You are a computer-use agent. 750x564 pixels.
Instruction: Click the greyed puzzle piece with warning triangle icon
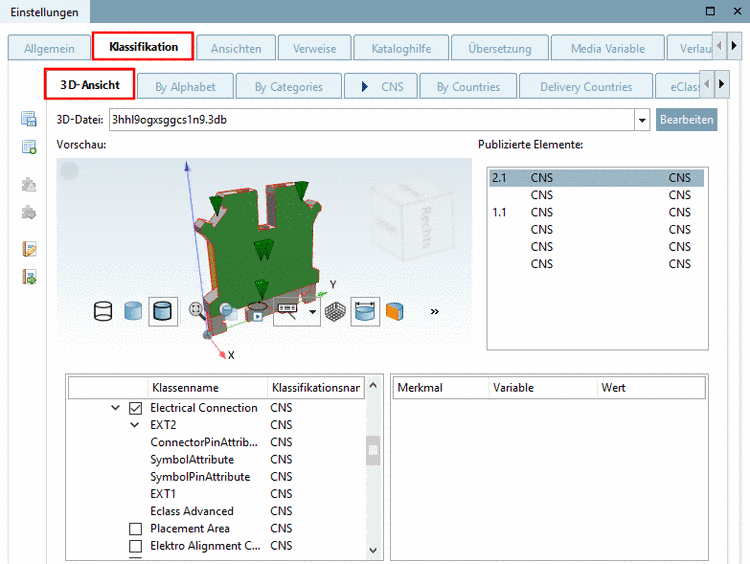coord(29,185)
